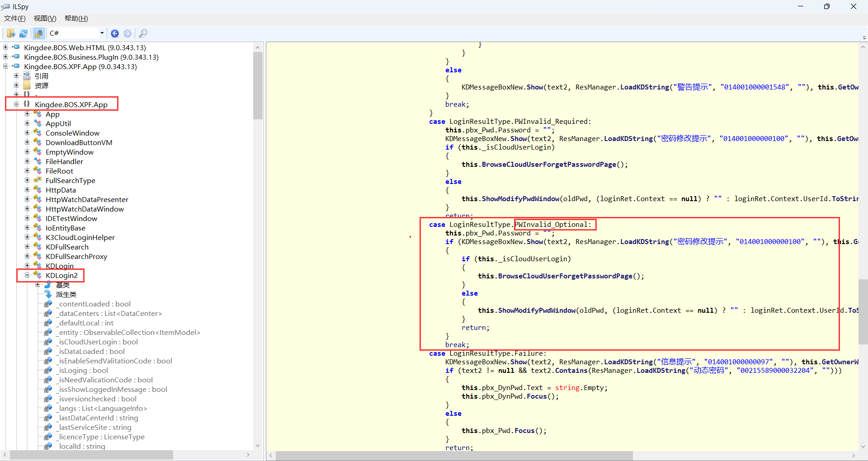The image size is (868, 461).
Task: Click the 派生类 derived types icon
Action: [48, 294]
